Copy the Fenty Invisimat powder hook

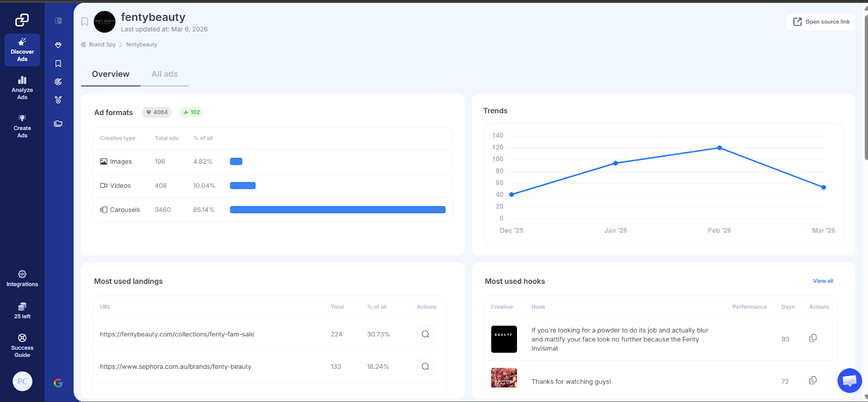[x=813, y=339]
